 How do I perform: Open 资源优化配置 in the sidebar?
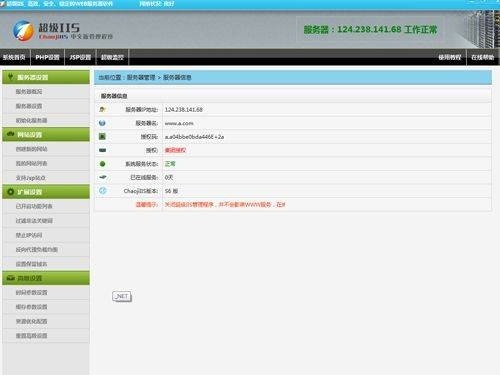[46, 321]
